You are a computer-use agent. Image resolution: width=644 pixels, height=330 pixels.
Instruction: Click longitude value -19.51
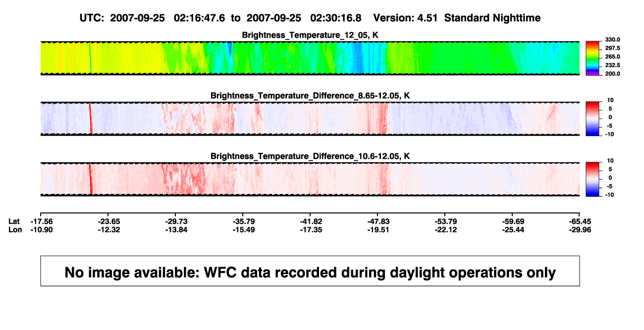pos(378,230)
